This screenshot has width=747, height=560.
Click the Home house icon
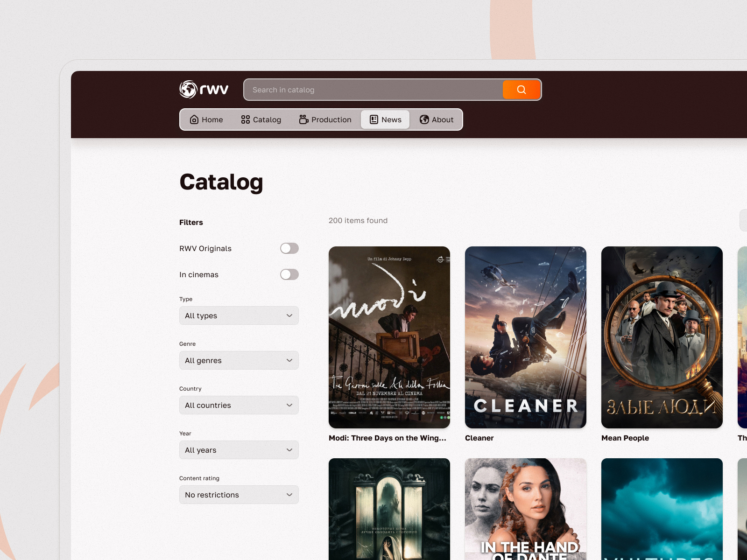coord(194,119)
